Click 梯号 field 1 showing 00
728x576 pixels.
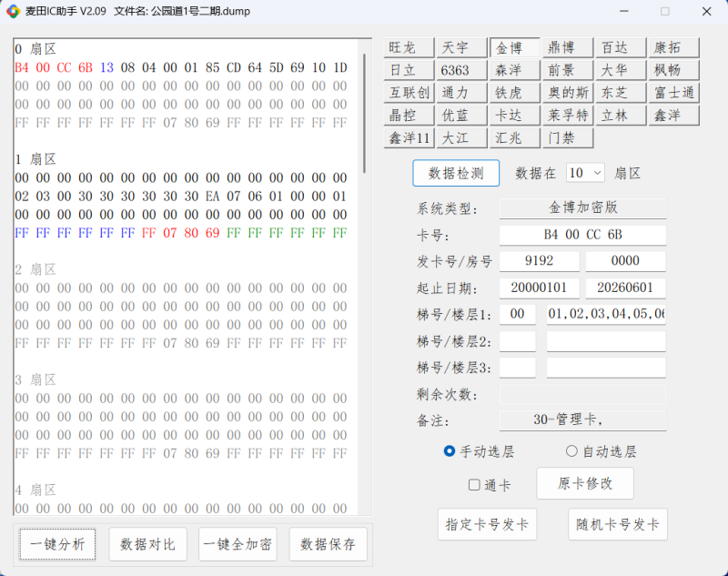pyautogui.click(x=518, y=314)
